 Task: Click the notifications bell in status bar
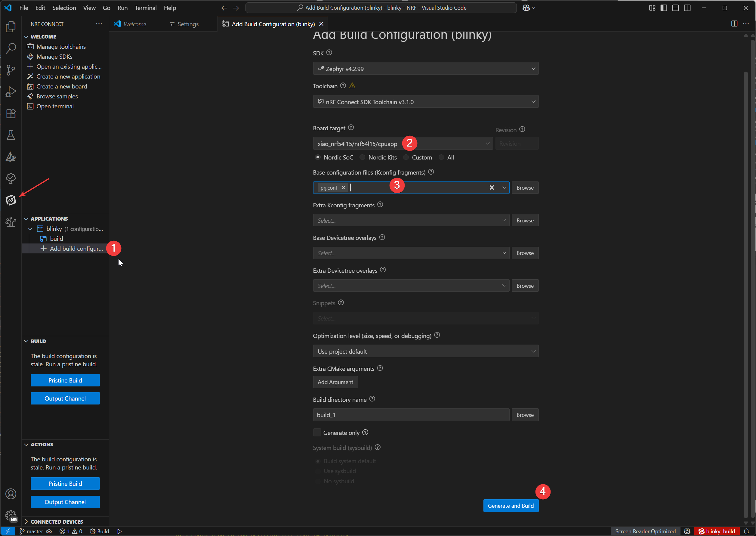(746, 531)
